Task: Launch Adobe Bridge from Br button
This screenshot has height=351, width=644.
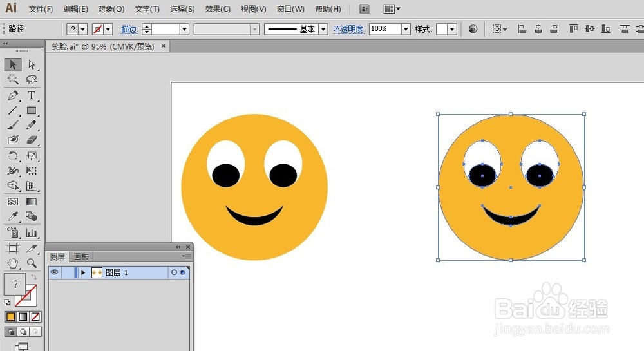Action: (x=365, y=9)
